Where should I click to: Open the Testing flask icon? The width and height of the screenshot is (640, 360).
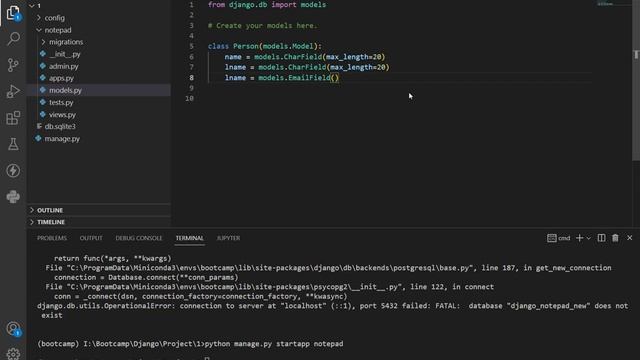tap(13, 144)
